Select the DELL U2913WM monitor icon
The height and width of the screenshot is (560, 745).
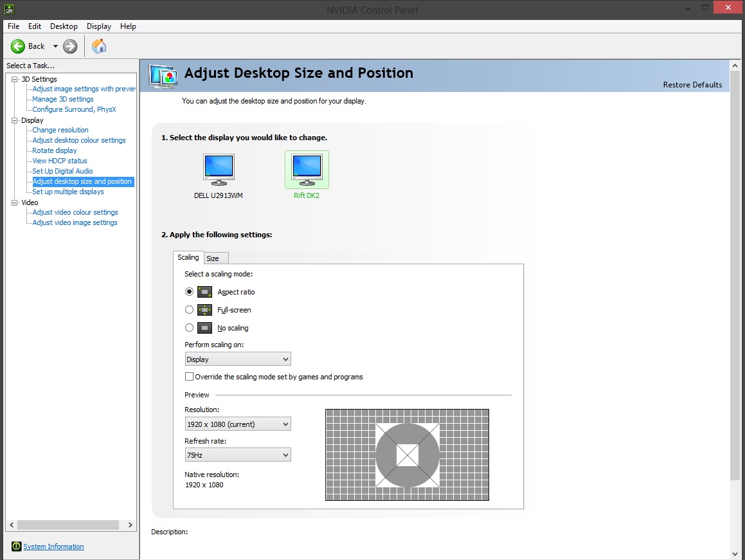219,169
